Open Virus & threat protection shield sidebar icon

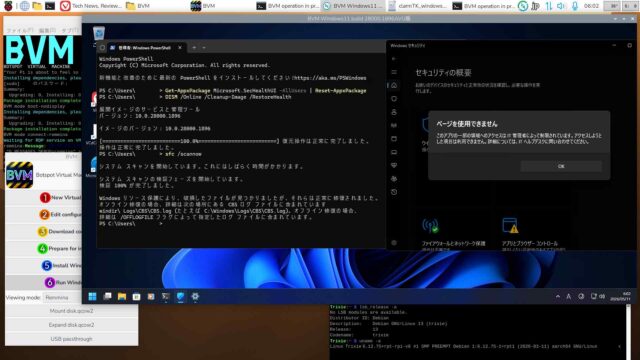[394, 99]
